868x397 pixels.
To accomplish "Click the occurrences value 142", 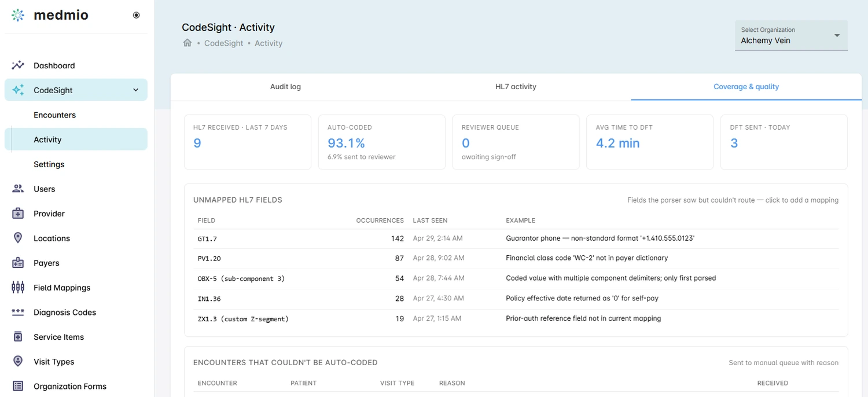I will [397, 238].
